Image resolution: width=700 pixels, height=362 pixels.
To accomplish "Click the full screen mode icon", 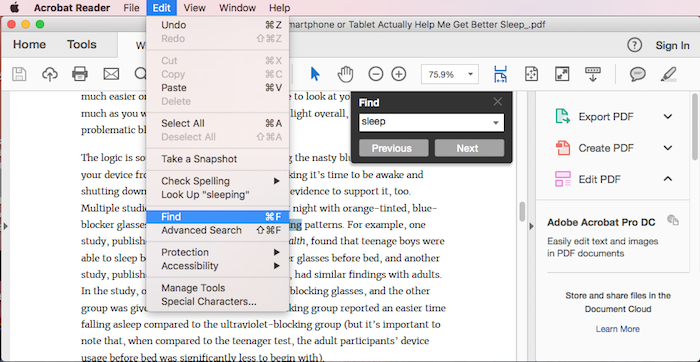I will [x=562, y=74].
